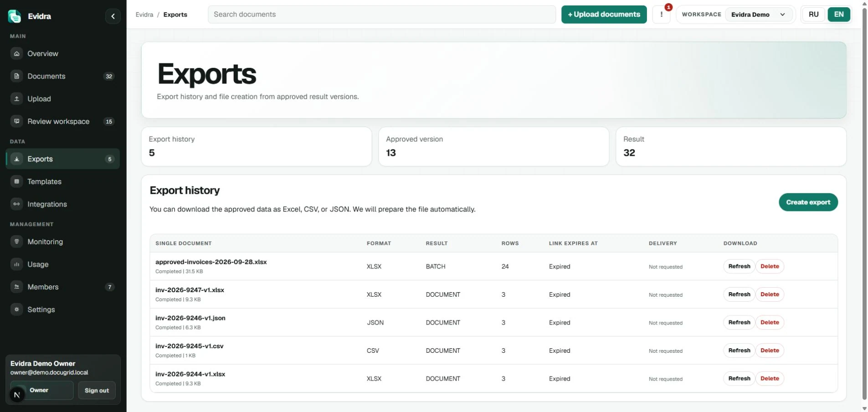Refresh inv-2026-9244-v1.xlsx export

pos(739,378)
